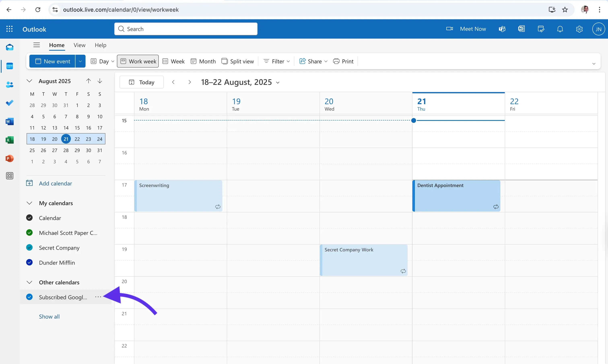
Task: Open Word from the left rail
Action: click(x=9, y=121)
